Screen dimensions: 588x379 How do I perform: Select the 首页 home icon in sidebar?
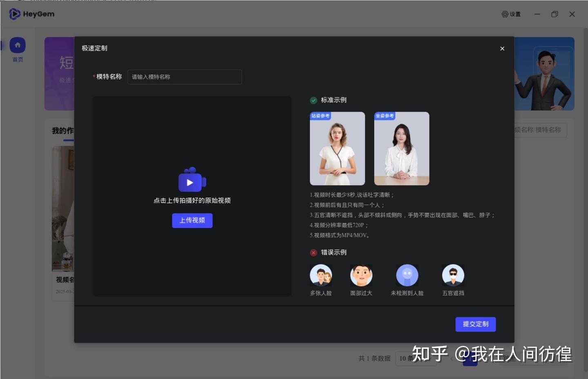18,45
